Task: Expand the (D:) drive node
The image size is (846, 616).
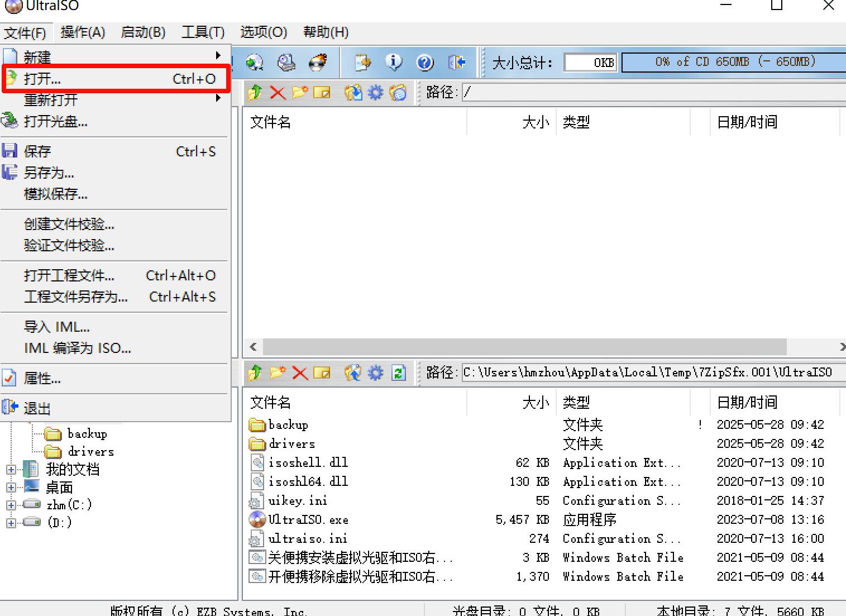Action: coord(11,523)
